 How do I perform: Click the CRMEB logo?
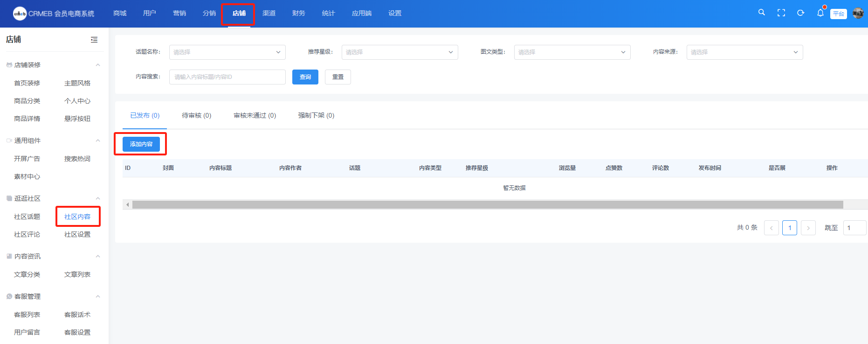coord(20,14)
